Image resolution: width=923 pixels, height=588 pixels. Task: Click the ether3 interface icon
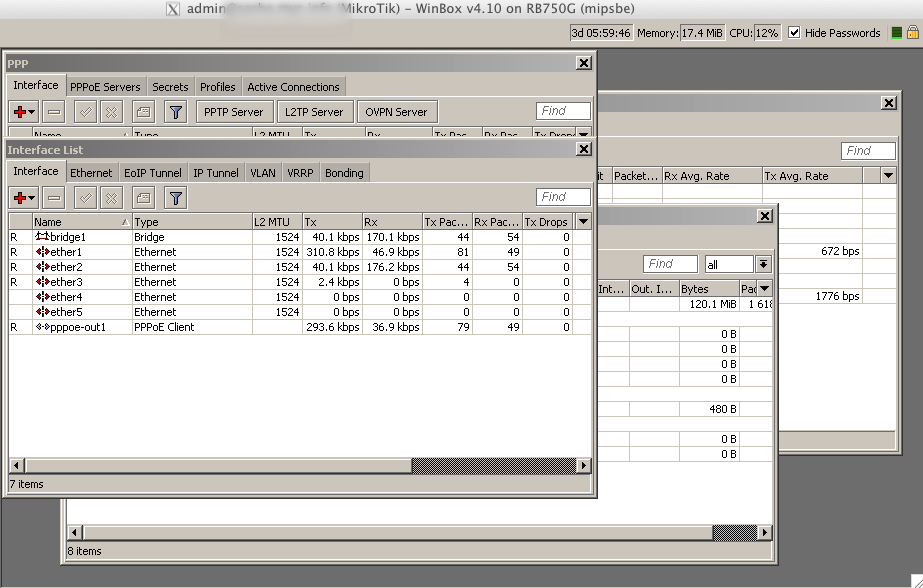pos(42,282)
